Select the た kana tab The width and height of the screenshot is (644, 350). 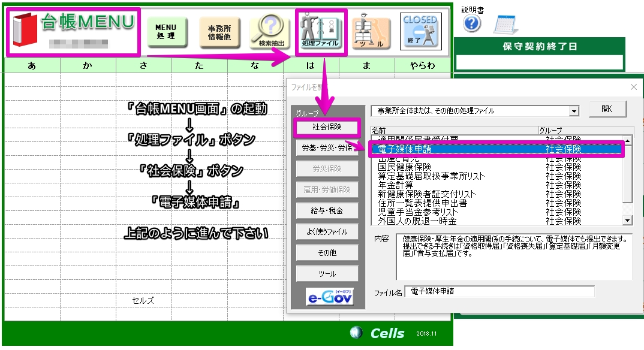200,65
